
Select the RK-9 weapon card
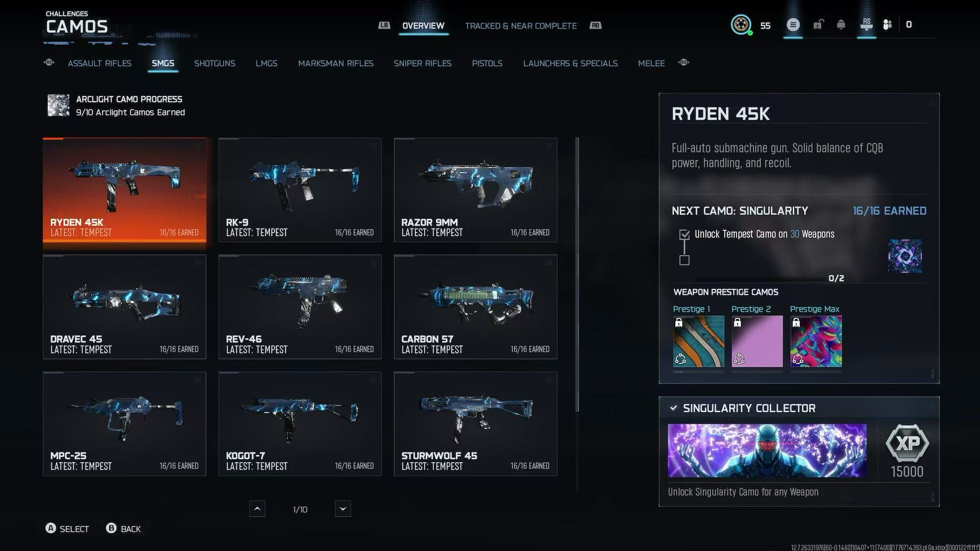(x=300, y=190)
